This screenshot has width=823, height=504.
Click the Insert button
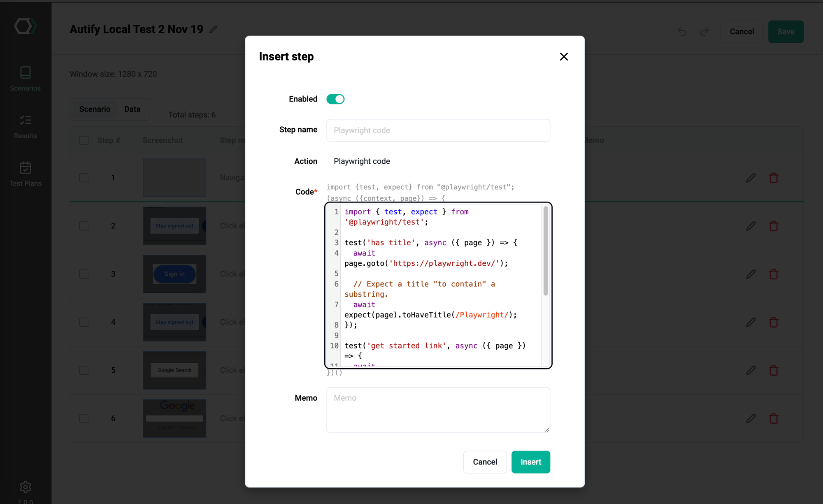tap(530, 462)
